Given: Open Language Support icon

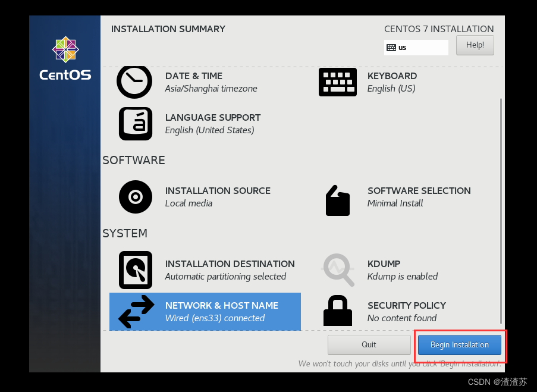Looking at the screenshot, I should click(136, 124).
